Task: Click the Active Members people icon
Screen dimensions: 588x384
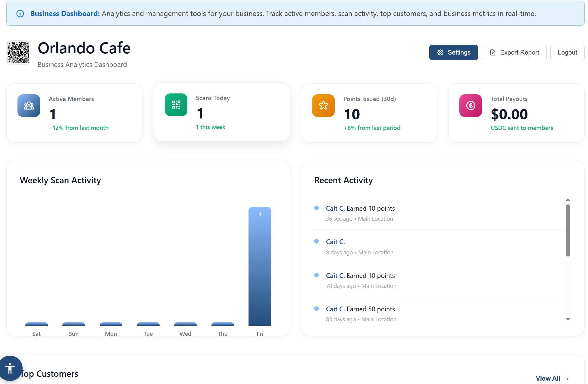Action: coord(29,105)
